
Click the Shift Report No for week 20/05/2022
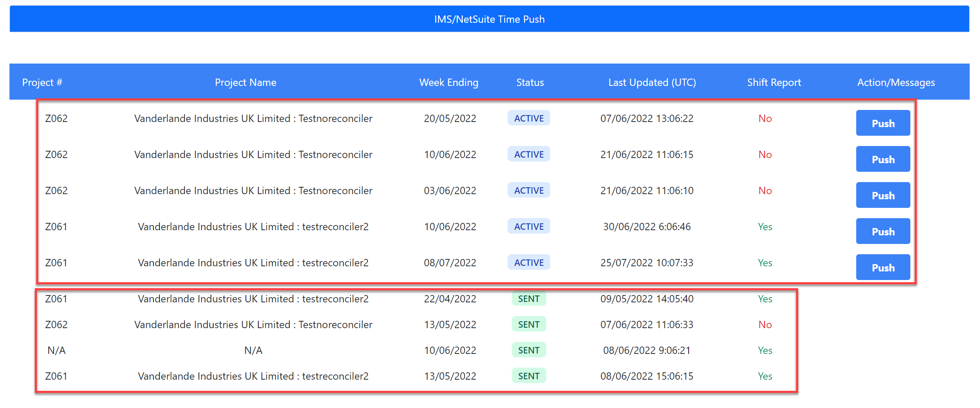765,119
